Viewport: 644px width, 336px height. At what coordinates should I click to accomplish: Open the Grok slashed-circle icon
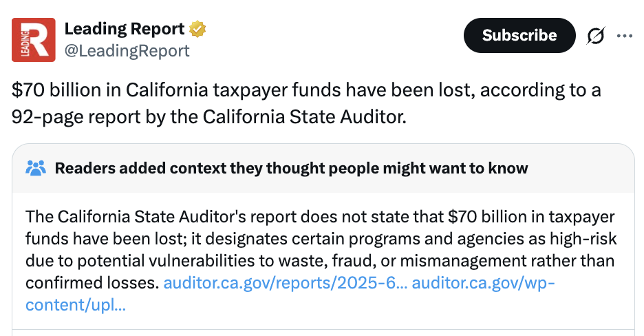click(x=596, y=36)
